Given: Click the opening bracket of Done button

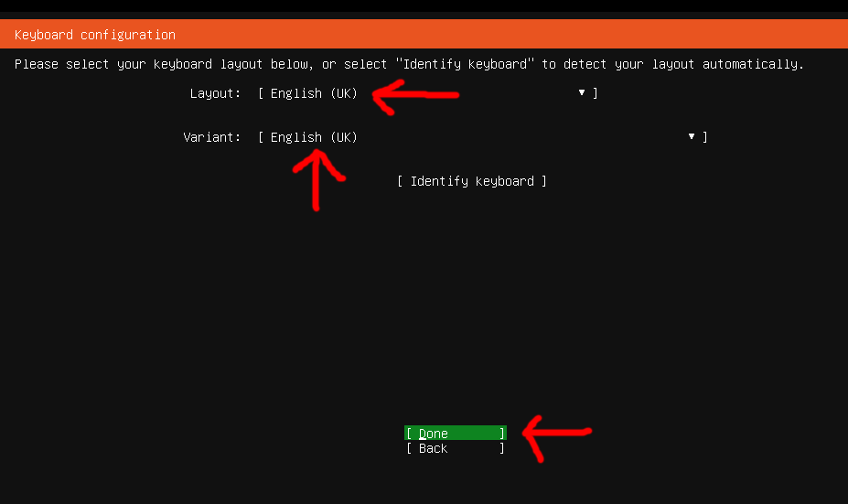Looking at the screenshot, I should (409, 434).
